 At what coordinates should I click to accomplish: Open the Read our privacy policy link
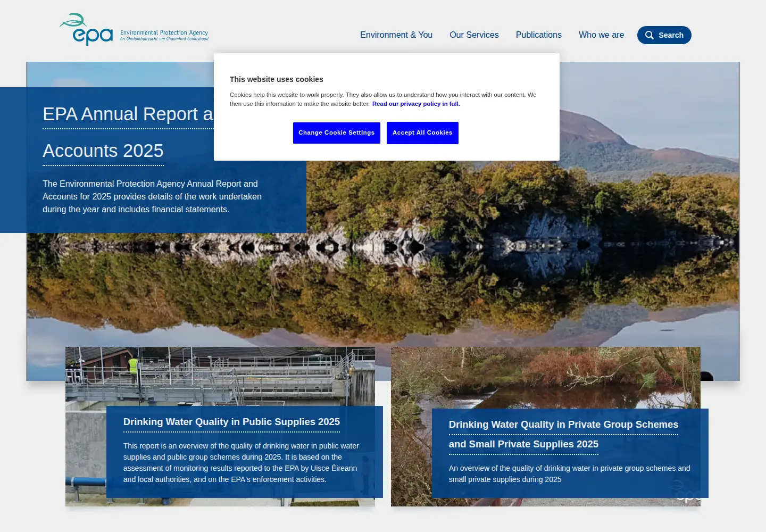click(x=416, y=104)
